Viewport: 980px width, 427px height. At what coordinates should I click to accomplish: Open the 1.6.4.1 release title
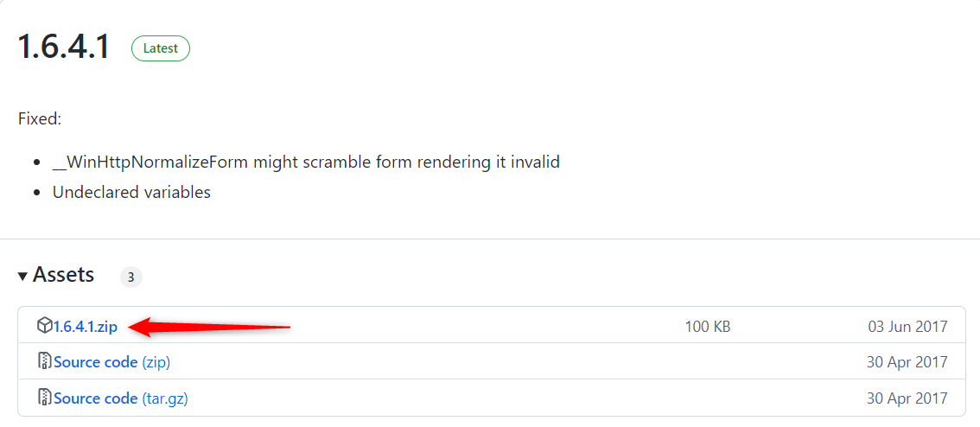click(x=64, y=47)
